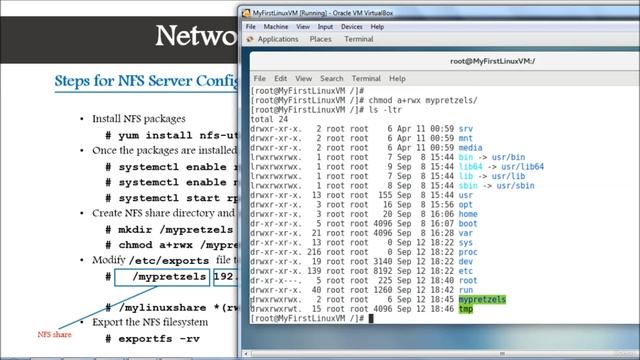Click the mypretzels directory in the listing
The height and width of the screenshot is (360, 640).
[x=482, y=300]
